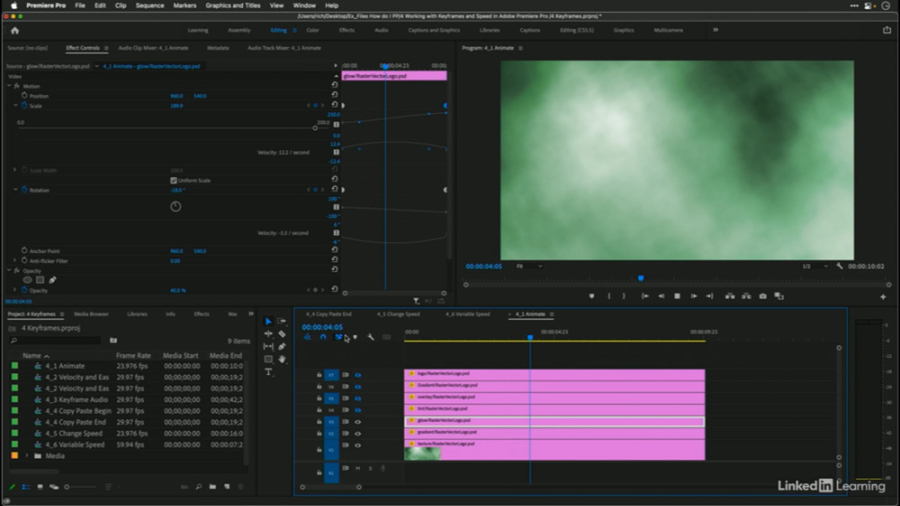Adjust Project panel thumbnail zoom slider
The width and height of the screenshot is (900, 506).
tap(67, 486)
